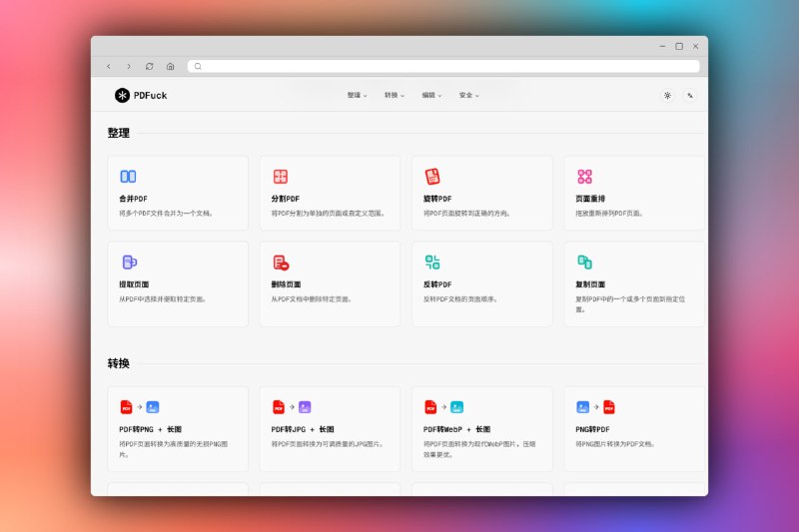Click the 复制页面 duplicate icon

[x=584, y=263]
